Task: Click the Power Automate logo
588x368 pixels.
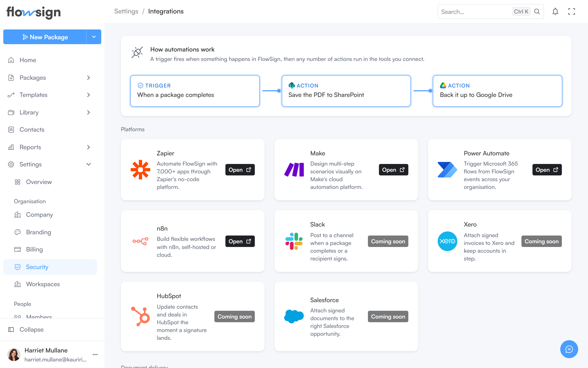Action: coord(447,170)
